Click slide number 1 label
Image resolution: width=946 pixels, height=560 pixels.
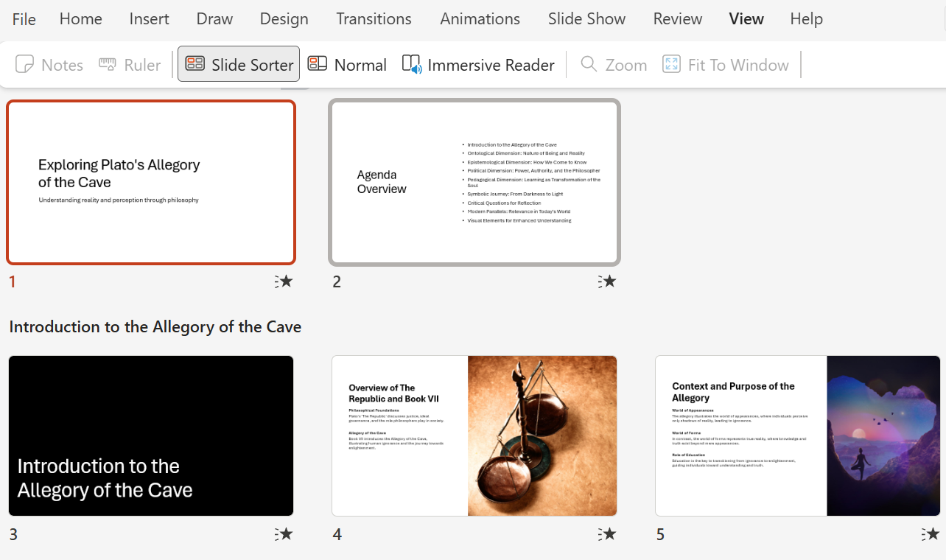[13, 281]
